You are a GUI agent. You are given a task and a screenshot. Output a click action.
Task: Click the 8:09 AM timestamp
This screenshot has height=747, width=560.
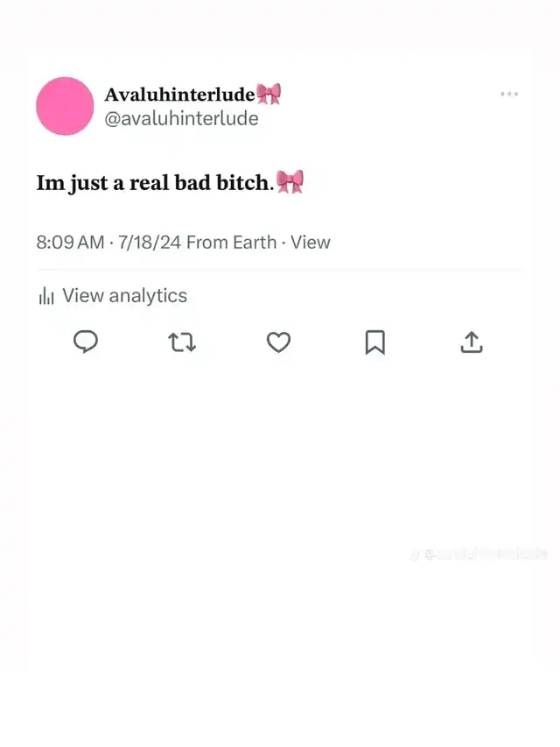point(71,243)
